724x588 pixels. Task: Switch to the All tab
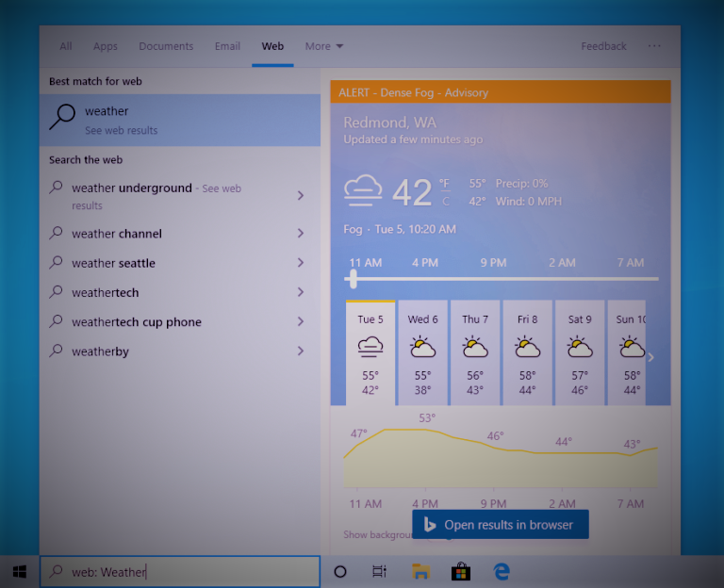66,46
